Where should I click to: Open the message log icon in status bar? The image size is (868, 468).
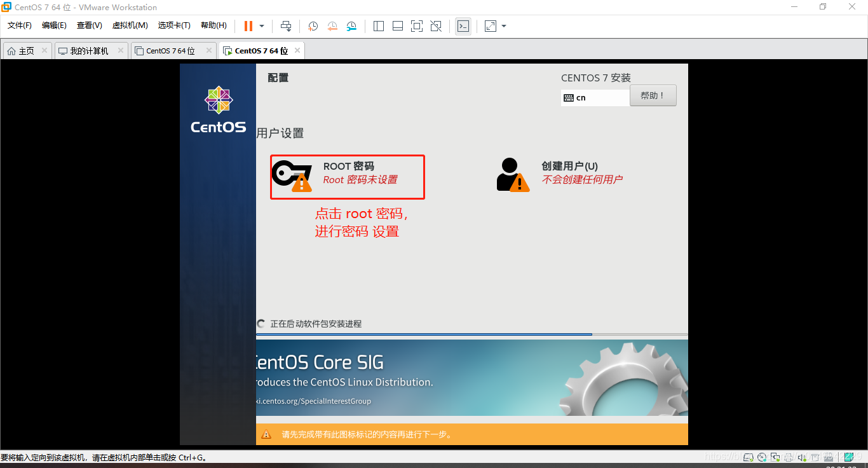coord(849,457)
